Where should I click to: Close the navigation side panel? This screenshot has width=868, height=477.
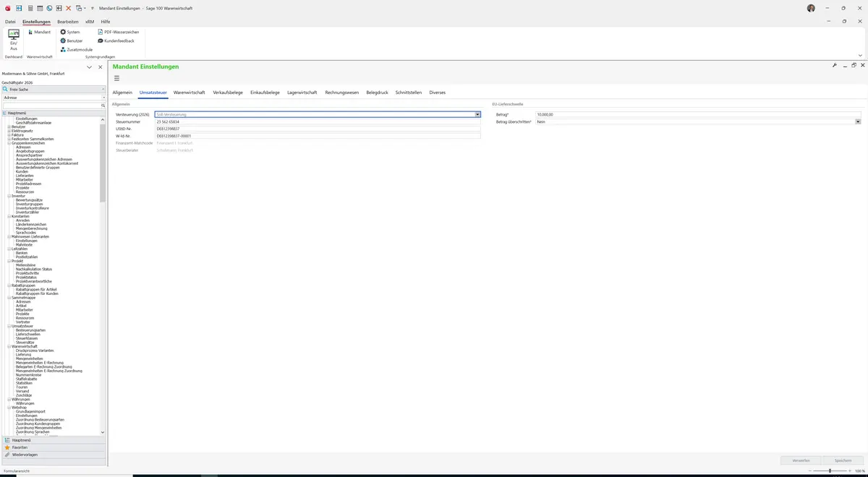point(101,67)
